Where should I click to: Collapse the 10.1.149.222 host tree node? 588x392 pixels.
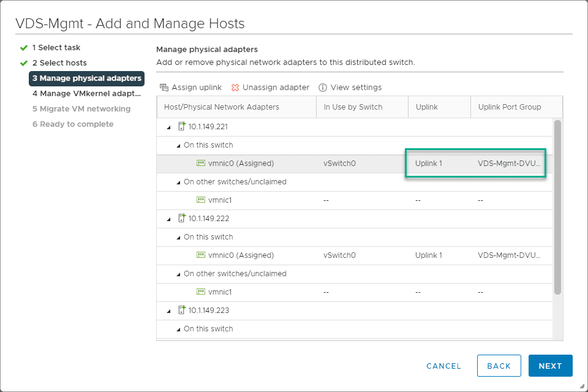[x=169, y=219]
